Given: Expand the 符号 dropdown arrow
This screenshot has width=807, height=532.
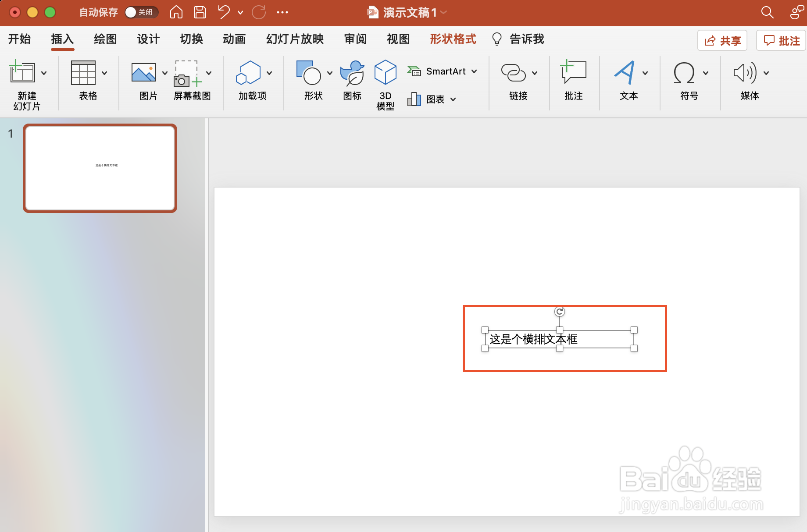Looking at the screenshot, I should pyautogui.click(x=706, y=73).
